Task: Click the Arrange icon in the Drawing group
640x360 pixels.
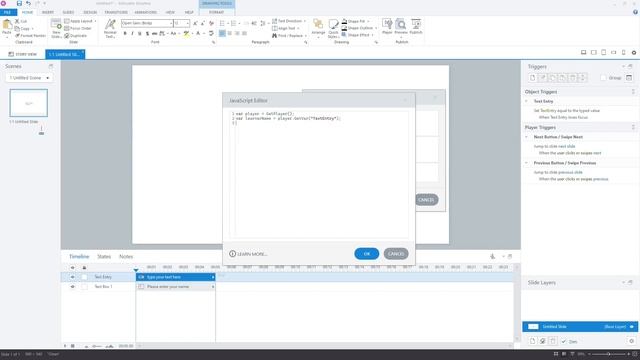Action: [x=318, y=24]
